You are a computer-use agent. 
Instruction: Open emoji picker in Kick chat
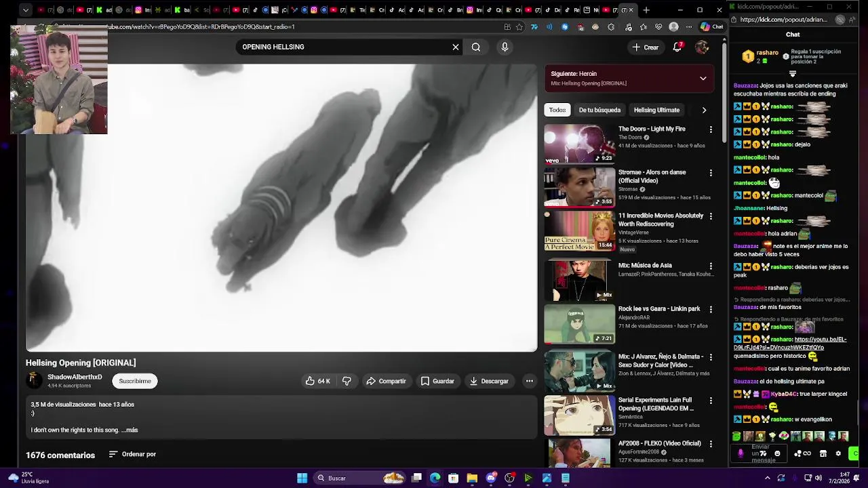(x=777, y=453)
